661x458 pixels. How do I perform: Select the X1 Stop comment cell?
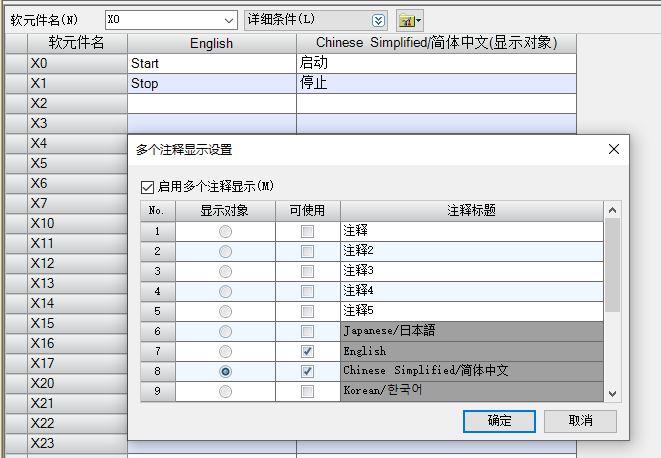[x=211, y=83]
